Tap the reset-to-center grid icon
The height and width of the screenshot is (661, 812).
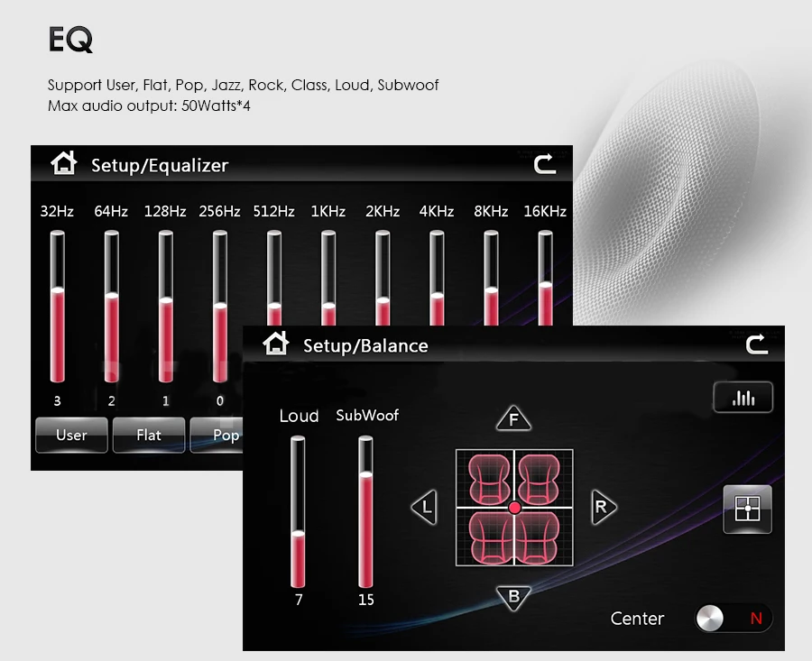[747, 510]
